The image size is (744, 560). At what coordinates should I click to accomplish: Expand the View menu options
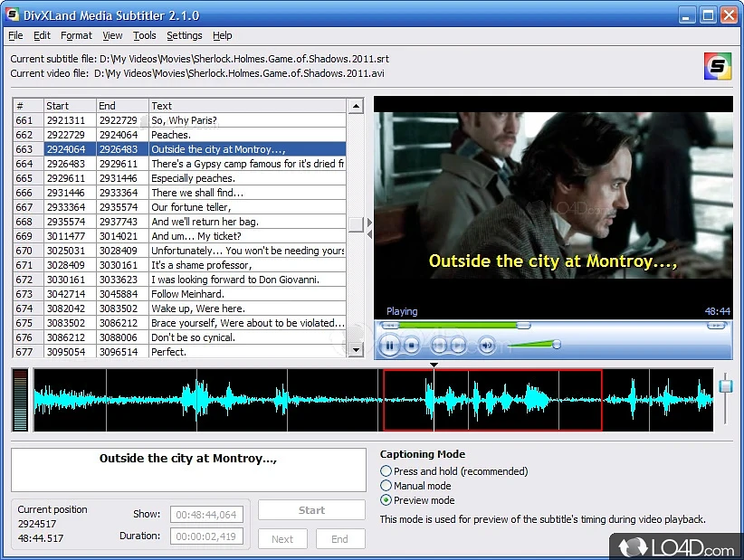click(112, 35)
